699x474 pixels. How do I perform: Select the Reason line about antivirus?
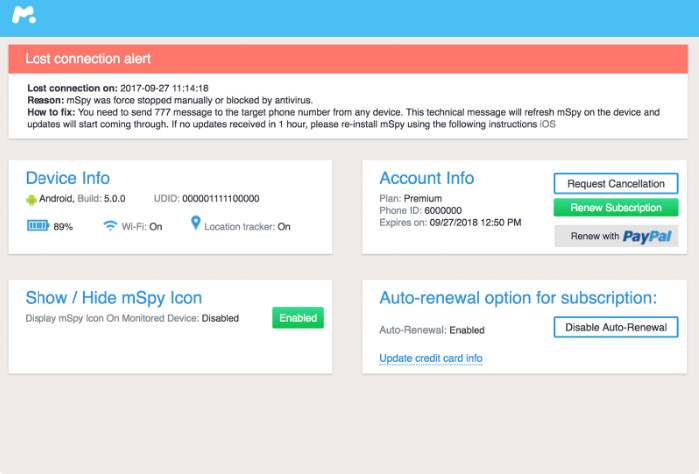[170, 100]
